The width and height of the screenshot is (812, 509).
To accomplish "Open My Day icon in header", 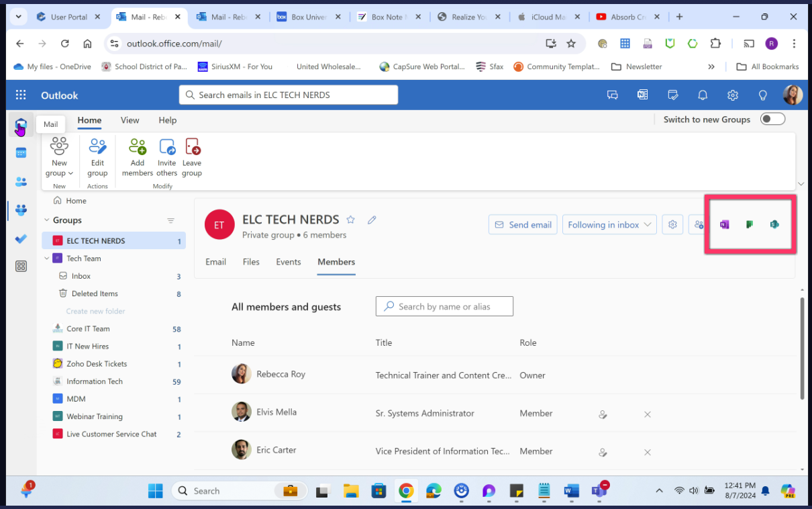I will tap(672, 95).
